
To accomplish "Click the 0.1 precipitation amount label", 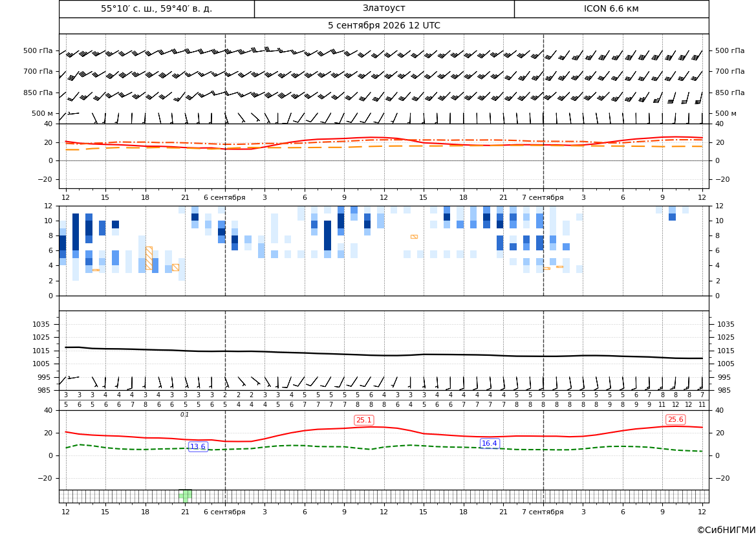I will click(185, 415).
